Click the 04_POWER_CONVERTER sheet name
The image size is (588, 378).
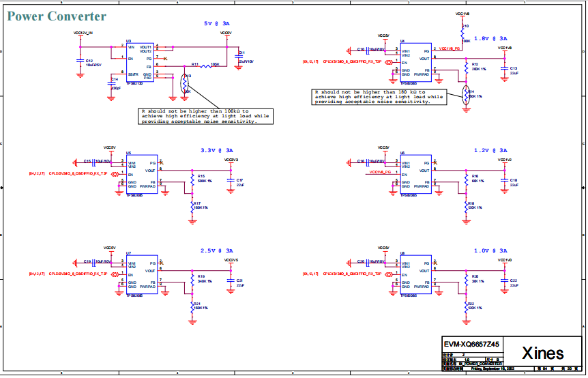480,364
